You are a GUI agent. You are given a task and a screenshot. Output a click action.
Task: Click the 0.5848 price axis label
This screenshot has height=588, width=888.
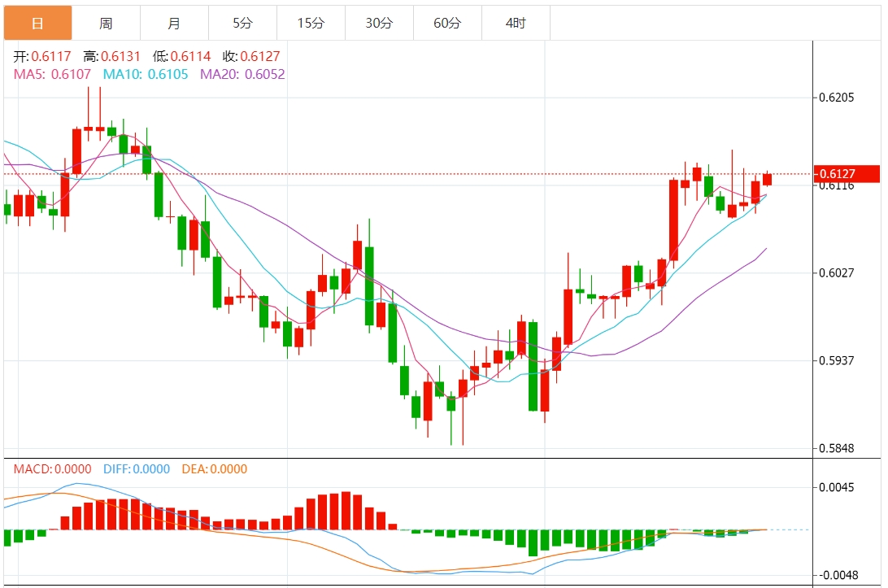(837, 448)
